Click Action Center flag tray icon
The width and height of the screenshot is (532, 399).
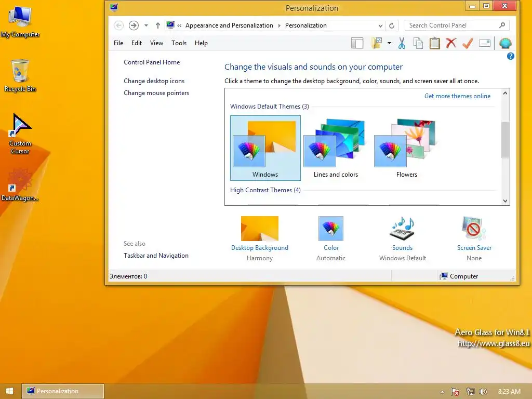pyautogui.click(x=455, y=392)
